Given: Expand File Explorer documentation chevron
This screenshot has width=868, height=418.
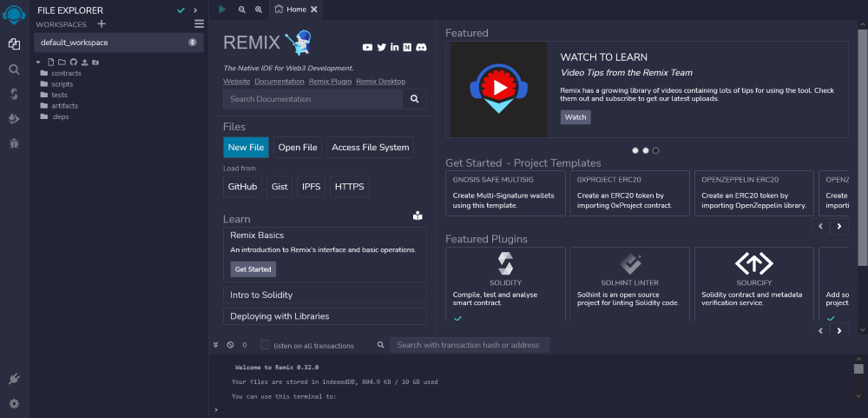Looking at the screenshot, I should click(x=195, y=10).
